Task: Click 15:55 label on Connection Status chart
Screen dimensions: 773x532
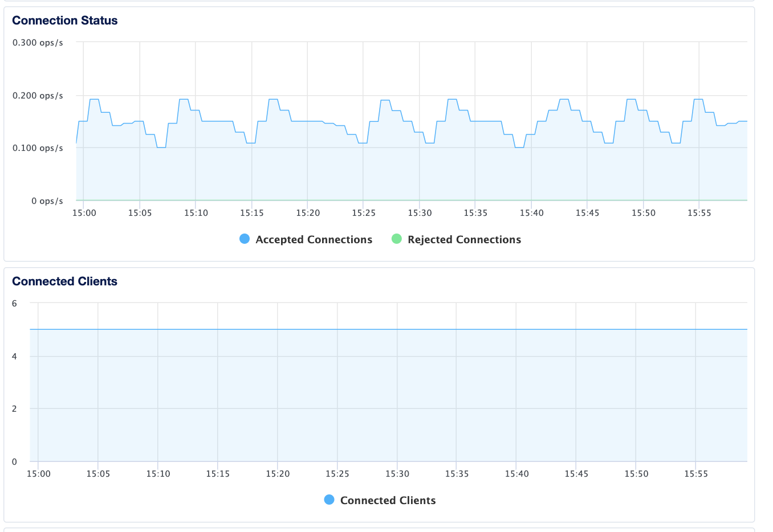Action: 699,213
